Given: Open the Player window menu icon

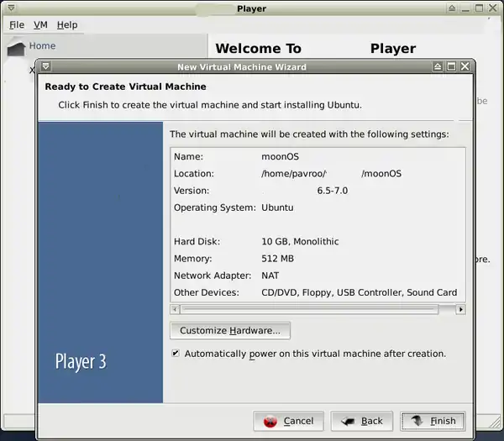Looking at the screenshot, I should [9, 8].
